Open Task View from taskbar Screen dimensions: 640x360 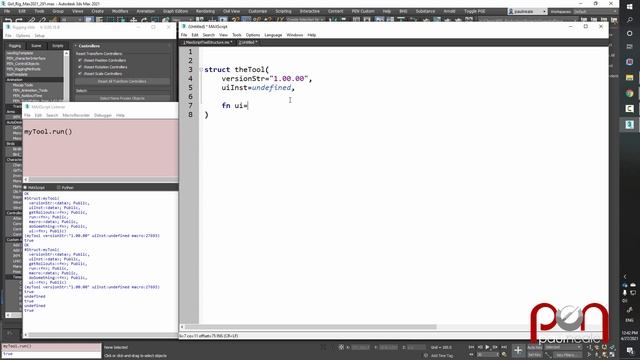coord(629,47)
